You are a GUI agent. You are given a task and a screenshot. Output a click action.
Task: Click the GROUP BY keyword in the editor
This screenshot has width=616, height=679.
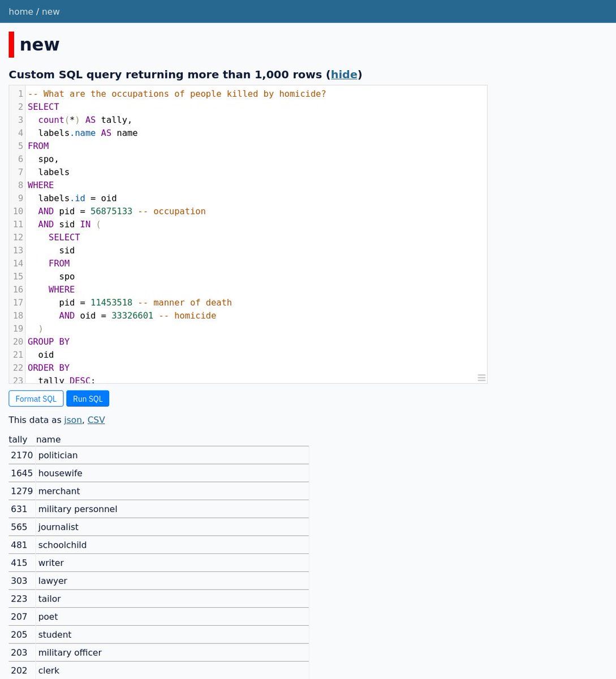[x=49, y=342]
